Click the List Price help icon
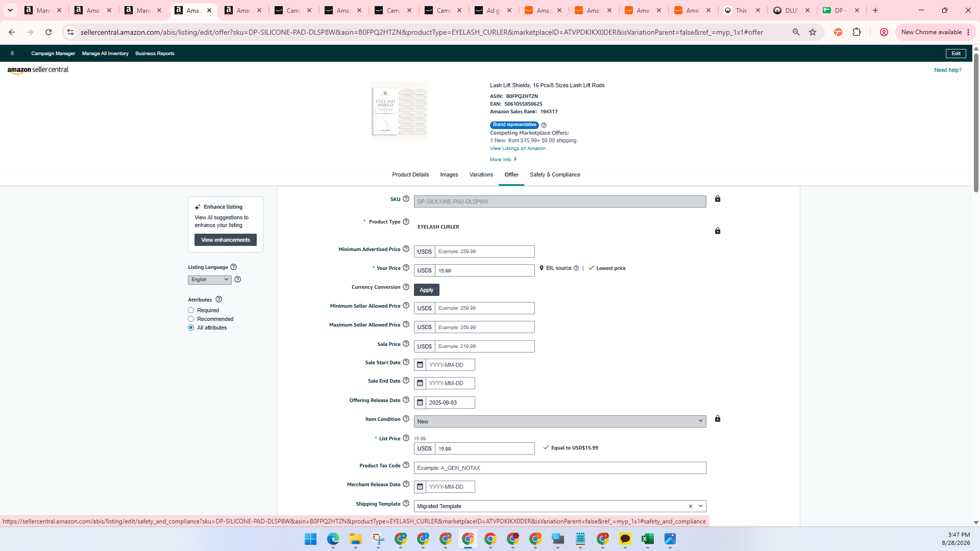The height and width of the screenshot is (551, 980). [406, 438]
